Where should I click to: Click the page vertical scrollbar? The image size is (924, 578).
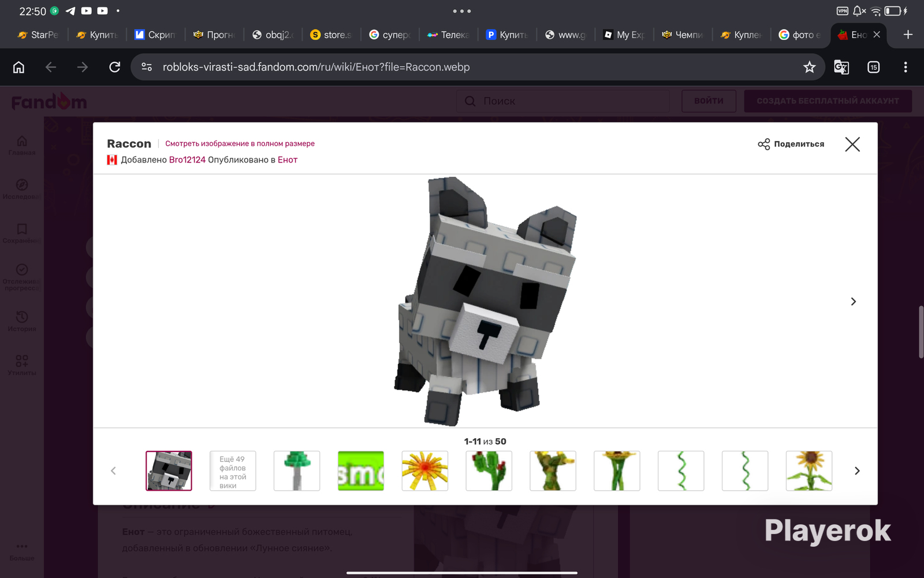[921, 332]
